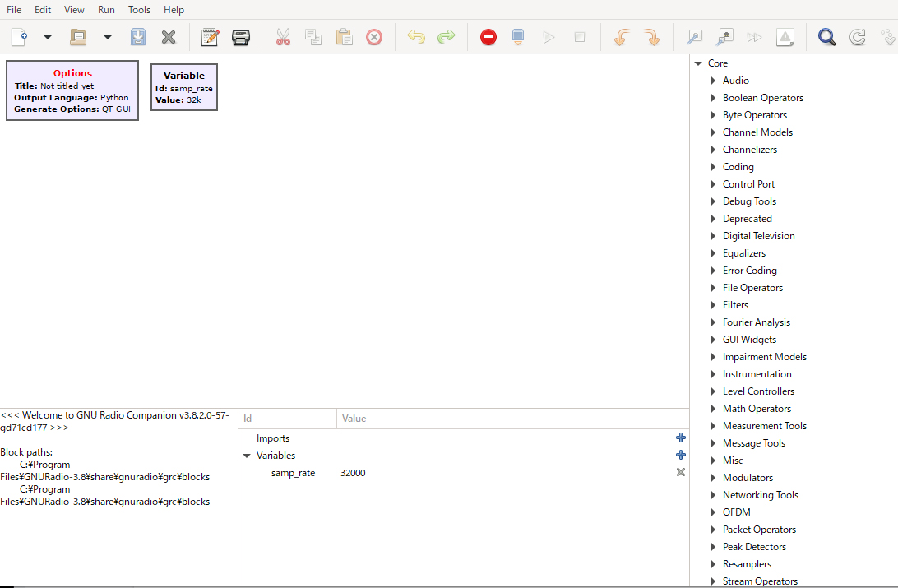Click the 32000 value cell
The image size is (898, 588).
[x=353, y=473]
